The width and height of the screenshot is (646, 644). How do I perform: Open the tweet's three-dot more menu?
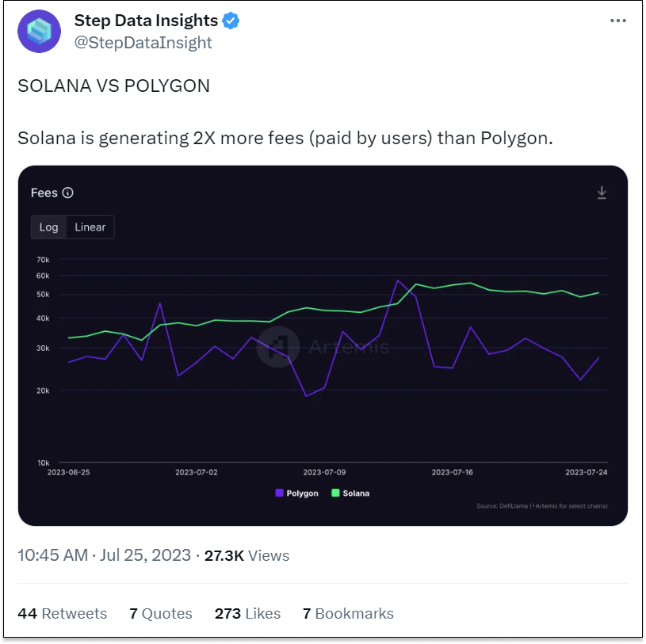[618, 21]
